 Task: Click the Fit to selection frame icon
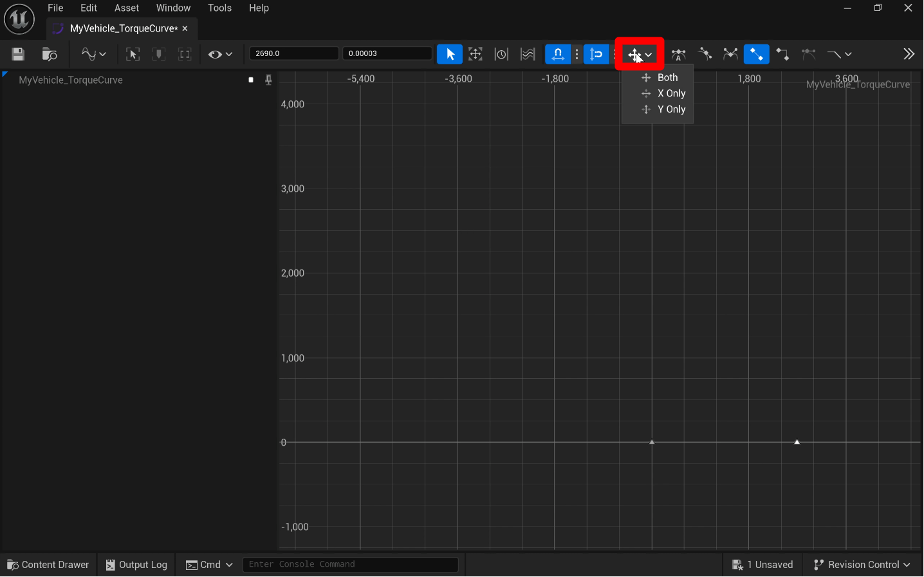click(x=133, y=54)
